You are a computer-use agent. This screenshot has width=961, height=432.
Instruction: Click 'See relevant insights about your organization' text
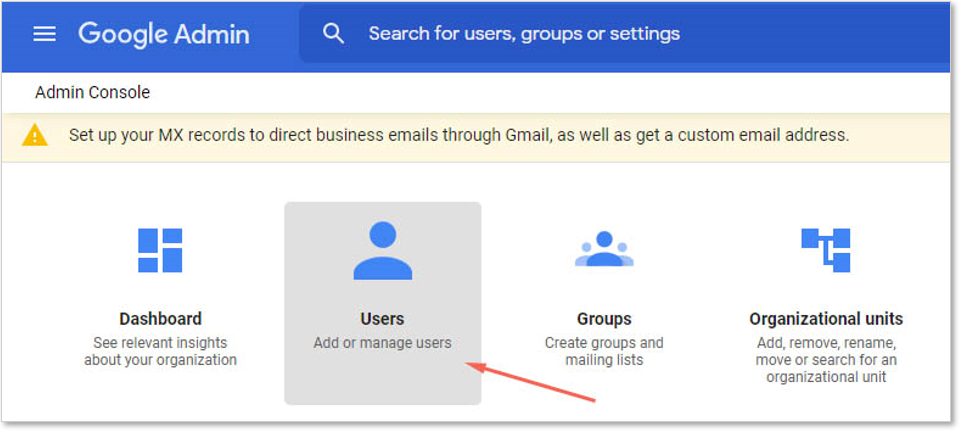click(160, 351)
